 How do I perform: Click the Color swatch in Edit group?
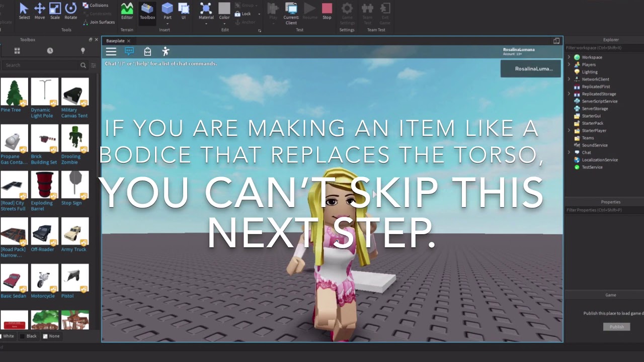(x=224, y=8)
